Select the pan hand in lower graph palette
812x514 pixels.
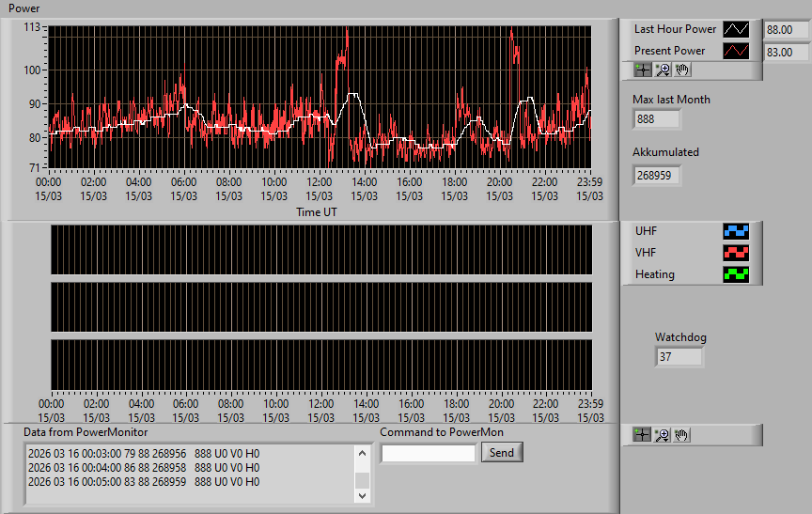(x=681, y=435)
